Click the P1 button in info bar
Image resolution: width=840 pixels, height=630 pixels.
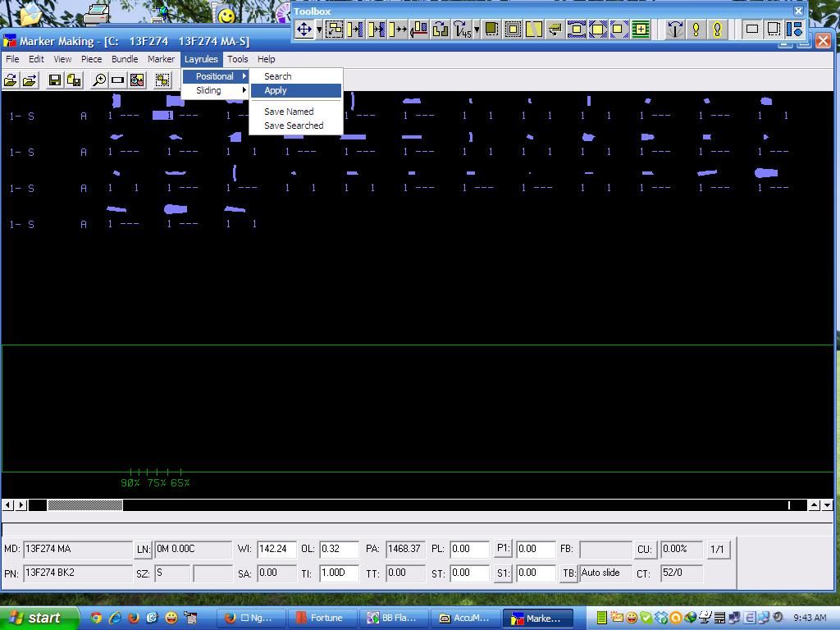[x=503, y=549]
